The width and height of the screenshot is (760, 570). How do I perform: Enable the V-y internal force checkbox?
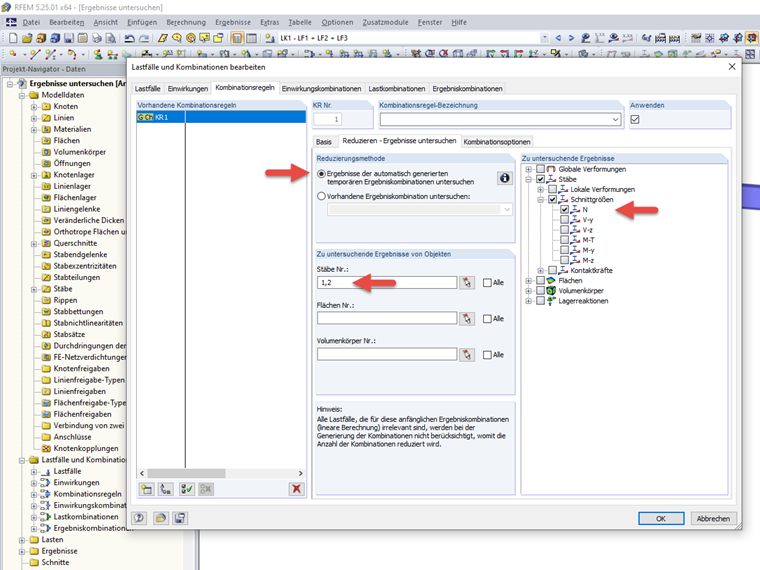pos(564,220)
